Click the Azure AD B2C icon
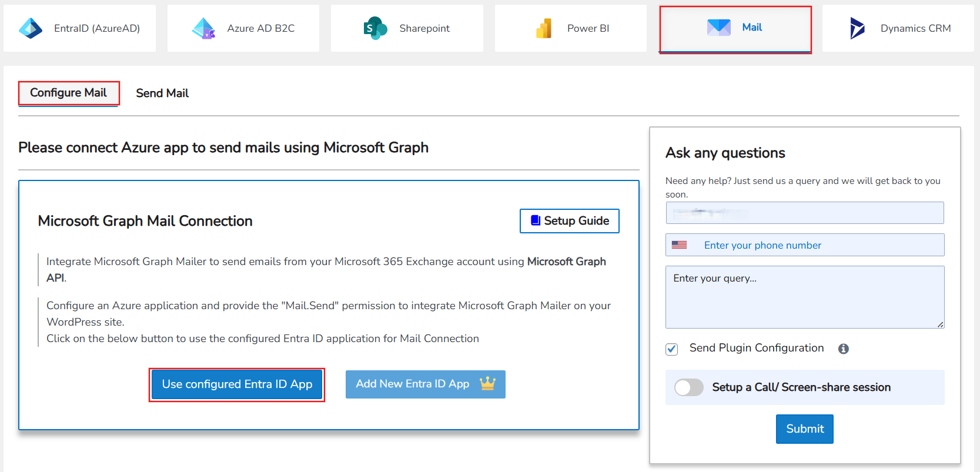980x472 pixels. point(204,28)
